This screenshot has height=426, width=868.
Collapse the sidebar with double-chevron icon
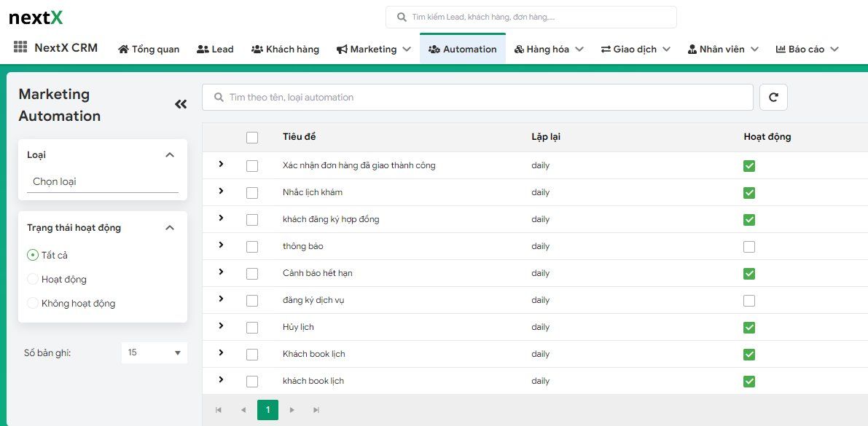[181, 104]
